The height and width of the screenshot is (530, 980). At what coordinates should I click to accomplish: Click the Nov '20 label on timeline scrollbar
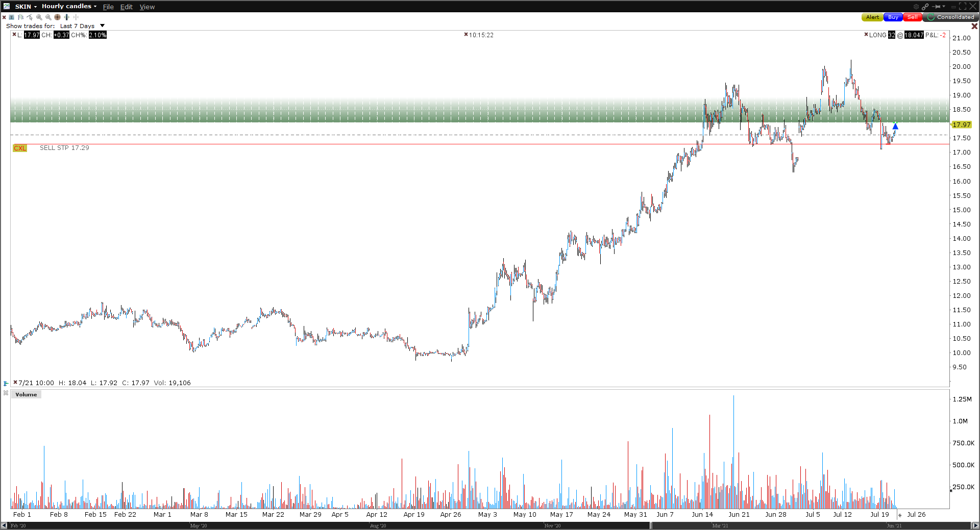click(x=552, y=525)
